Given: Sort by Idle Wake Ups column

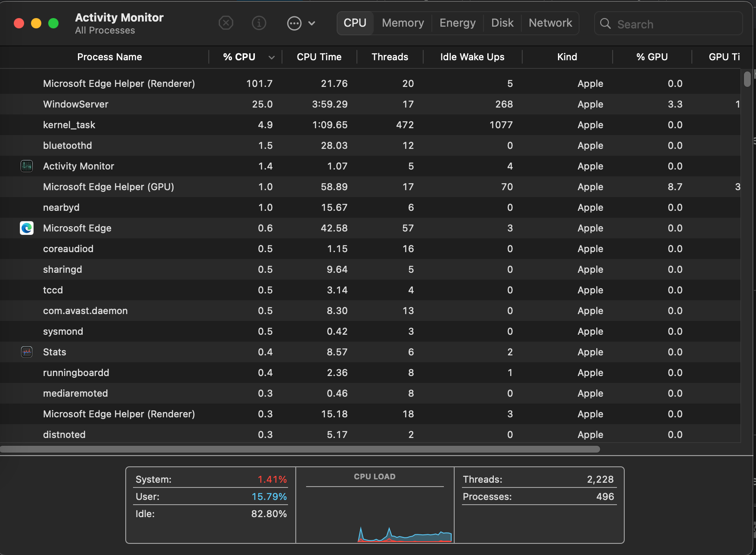Looking at the screenshot, I should pyautogui.click(x=472, y=57).
